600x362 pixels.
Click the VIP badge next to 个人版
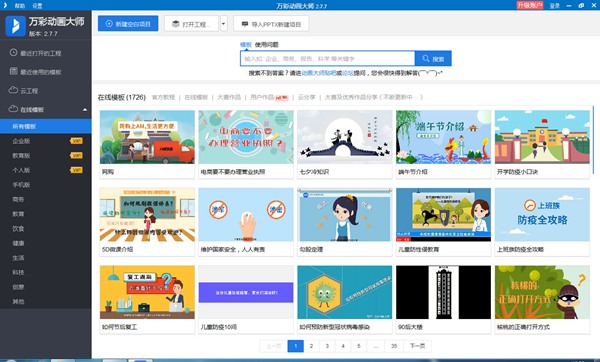point(76,170)
